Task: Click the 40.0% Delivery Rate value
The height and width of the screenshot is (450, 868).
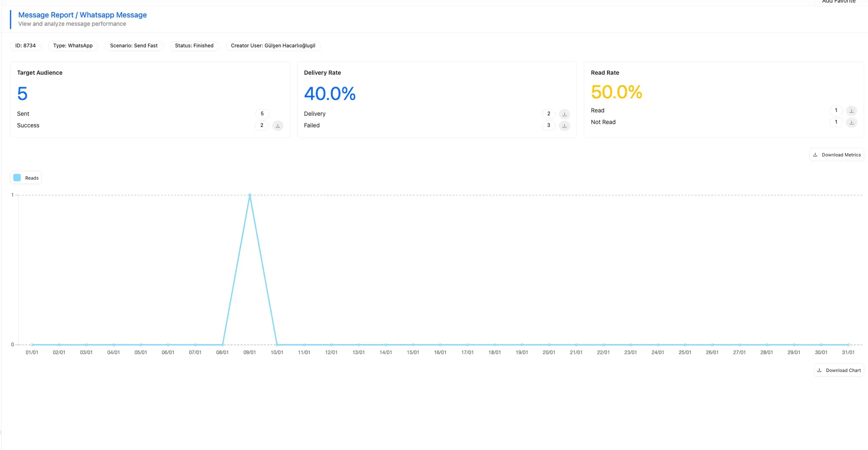Action: click(x=330, y=94)
